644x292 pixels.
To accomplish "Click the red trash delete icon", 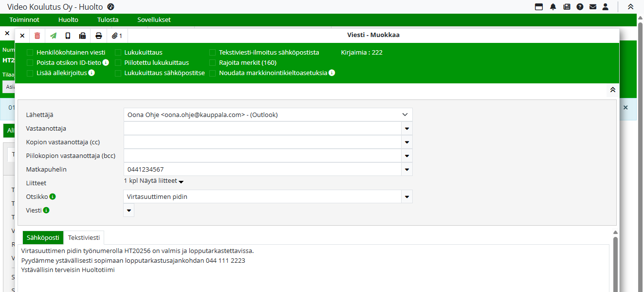I will (37, 36).
